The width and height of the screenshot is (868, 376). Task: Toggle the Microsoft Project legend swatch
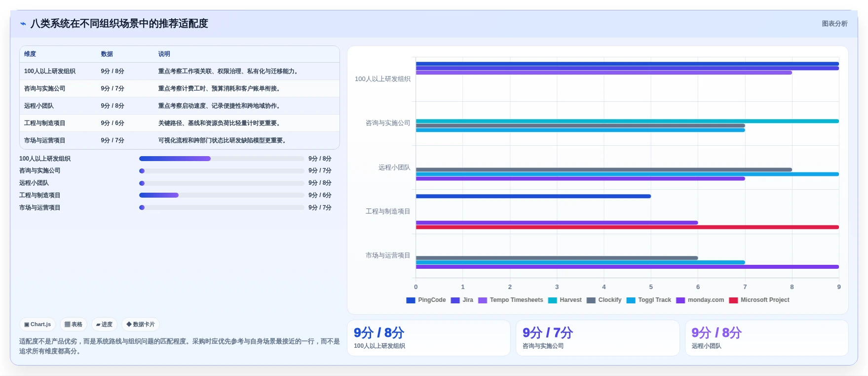coord(733,300)
